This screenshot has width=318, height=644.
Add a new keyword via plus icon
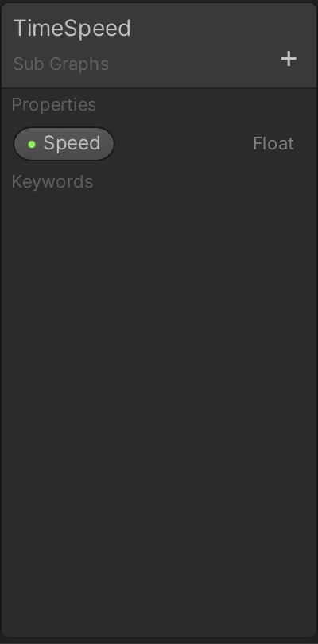click(289, 59)
